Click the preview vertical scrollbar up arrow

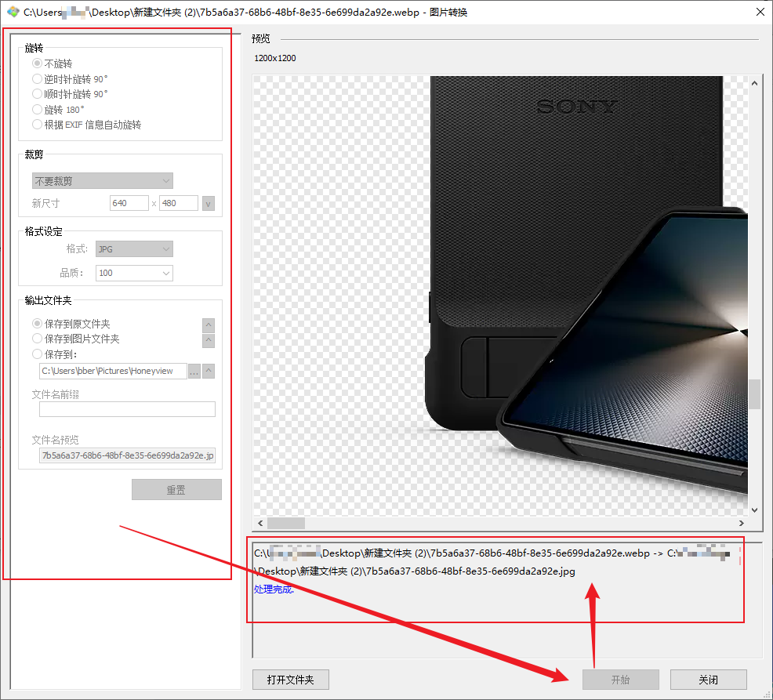tap(755, 83)
